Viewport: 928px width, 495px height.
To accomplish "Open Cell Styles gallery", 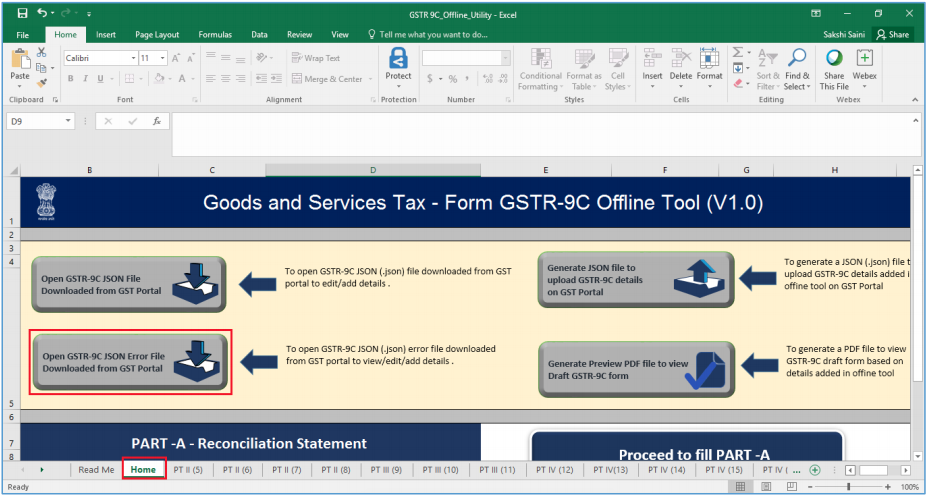I will (618, 69).
